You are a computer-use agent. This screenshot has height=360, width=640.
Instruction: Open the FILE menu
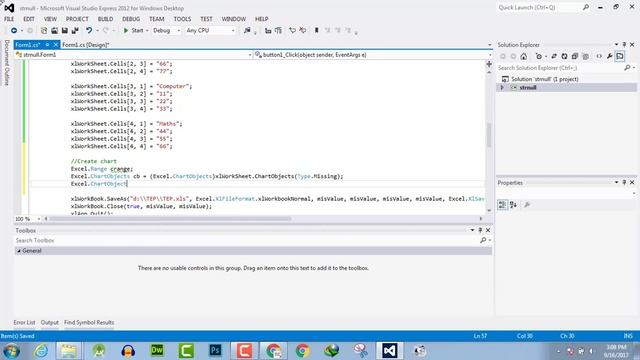pos(9,19)
